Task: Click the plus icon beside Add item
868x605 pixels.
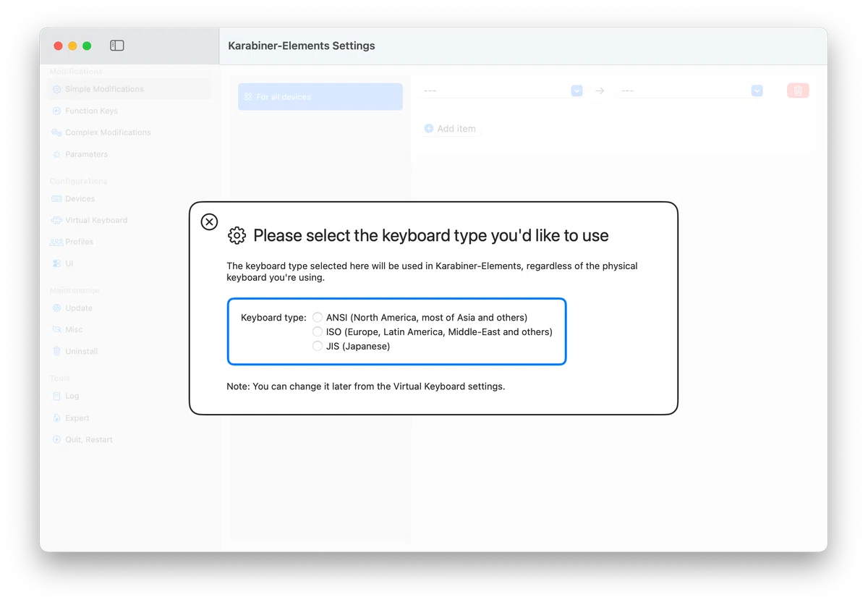Action: (429, 128)
